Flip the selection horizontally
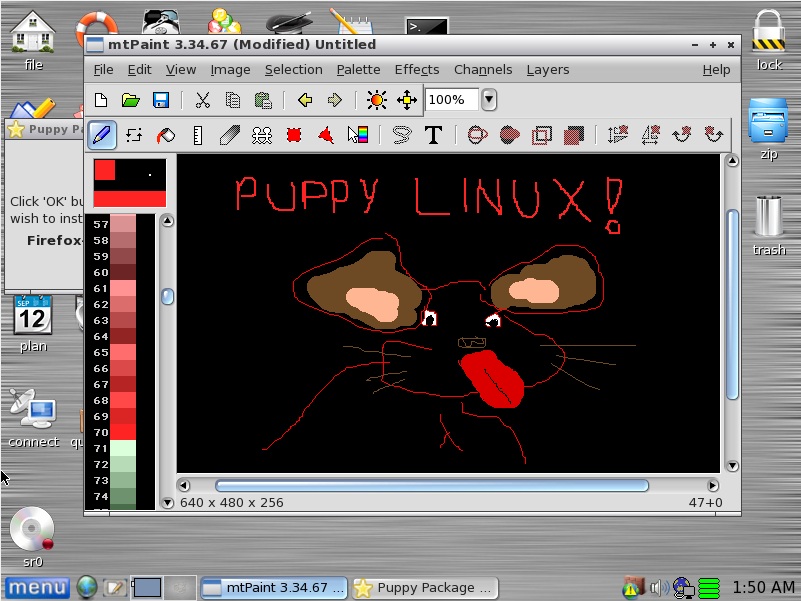 650,135
